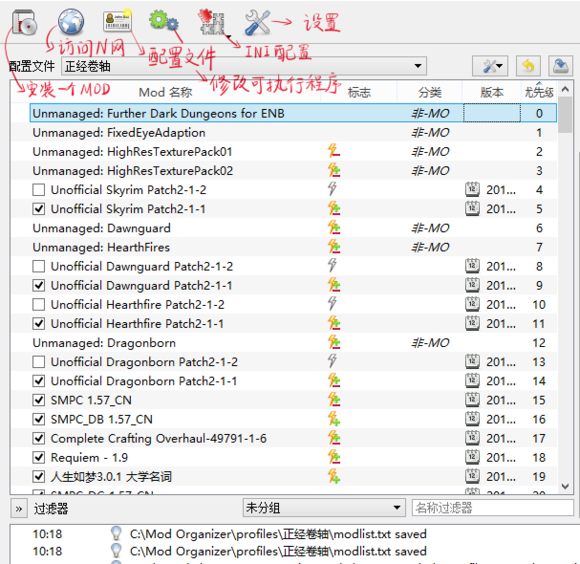The image size is (580, 564).
Task: Click the yellow undo arrow button
Action: click(x=529, y=67)
